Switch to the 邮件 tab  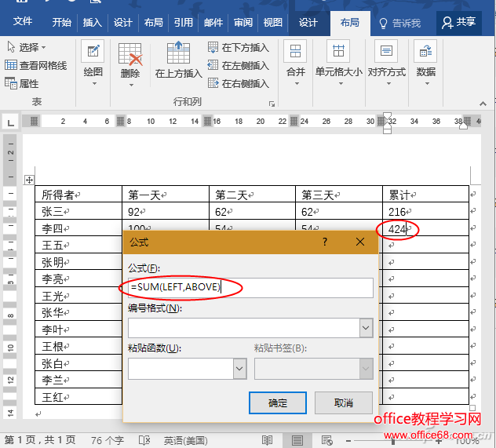click(213, 22)
